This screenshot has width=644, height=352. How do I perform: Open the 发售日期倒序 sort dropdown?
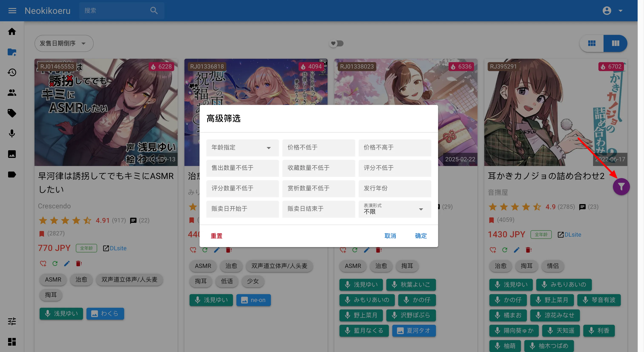64,43
